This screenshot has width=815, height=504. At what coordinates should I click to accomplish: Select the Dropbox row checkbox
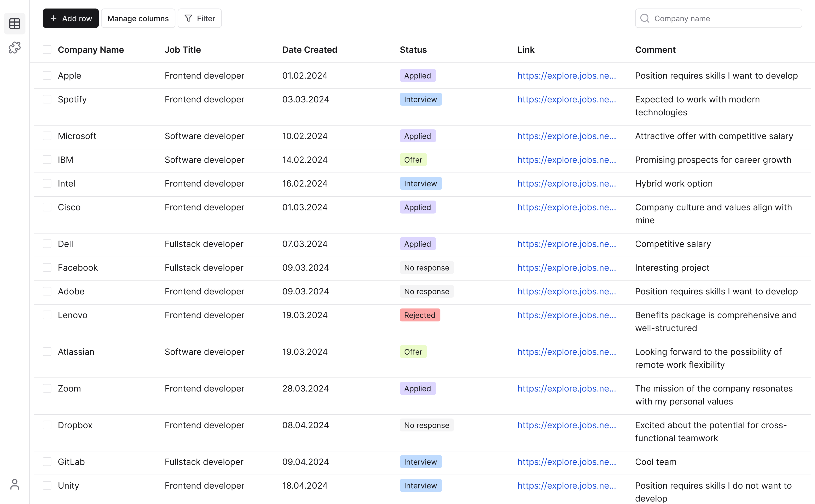point(47,425)
